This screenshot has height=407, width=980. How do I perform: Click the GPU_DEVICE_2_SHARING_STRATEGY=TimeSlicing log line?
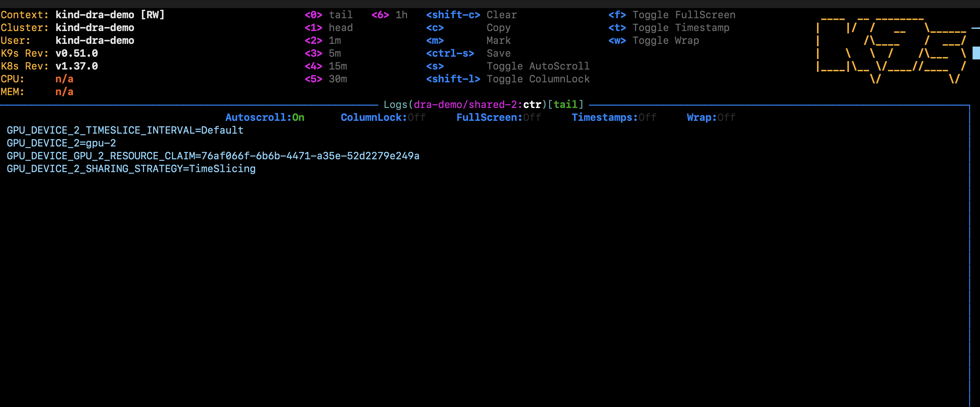click(131, 168)
